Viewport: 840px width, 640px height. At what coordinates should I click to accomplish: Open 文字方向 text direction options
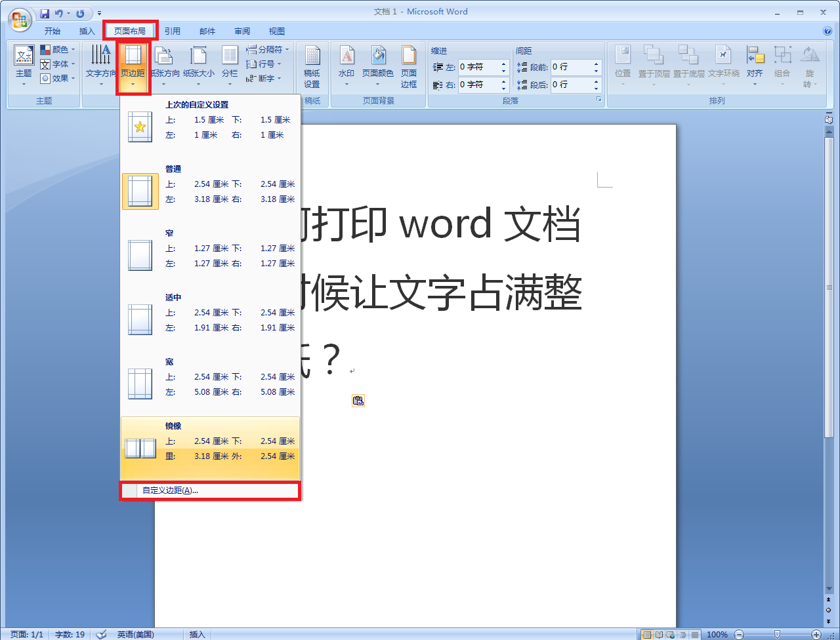pos(101,66)
